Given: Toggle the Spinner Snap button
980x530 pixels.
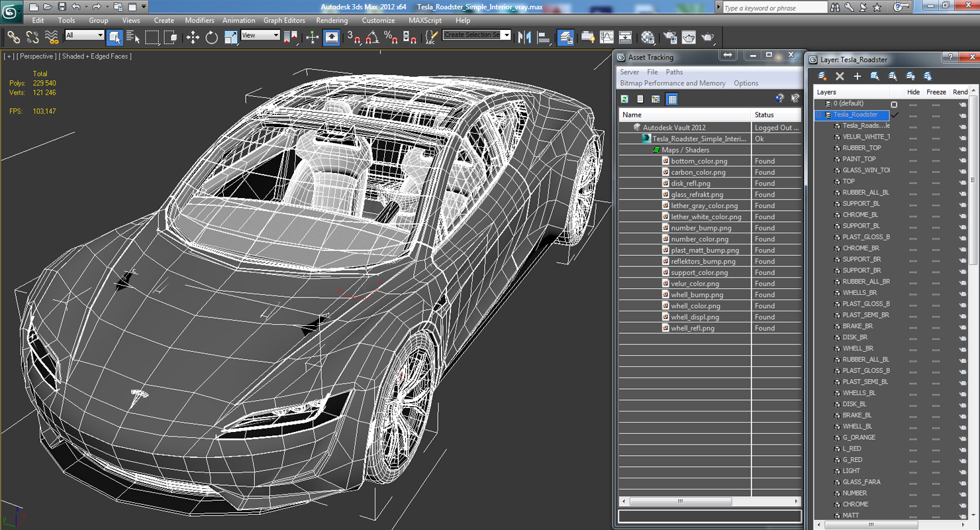Looking at the screenshot, I should [410, 37].
